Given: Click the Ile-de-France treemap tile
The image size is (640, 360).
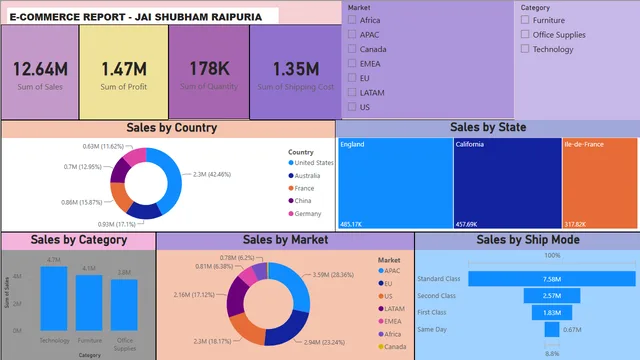Looking at the screenshot, I should pos(600,183).
